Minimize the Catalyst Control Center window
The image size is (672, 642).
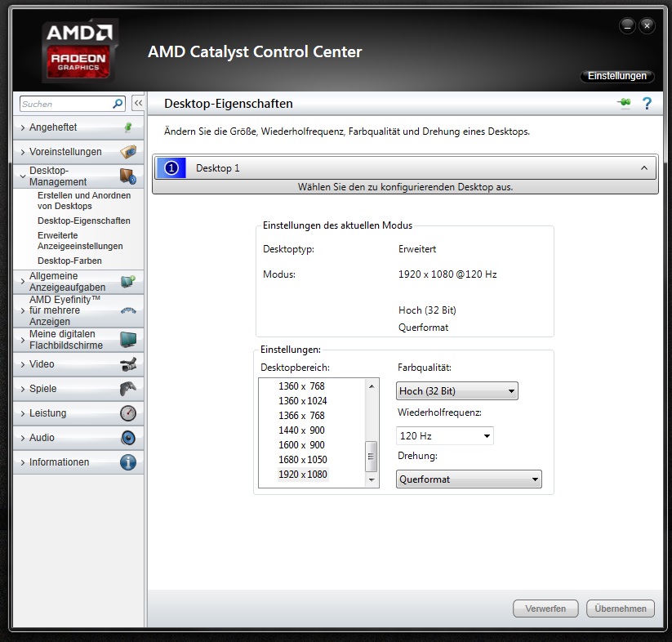pyautogui.click(x=627, y=26)
